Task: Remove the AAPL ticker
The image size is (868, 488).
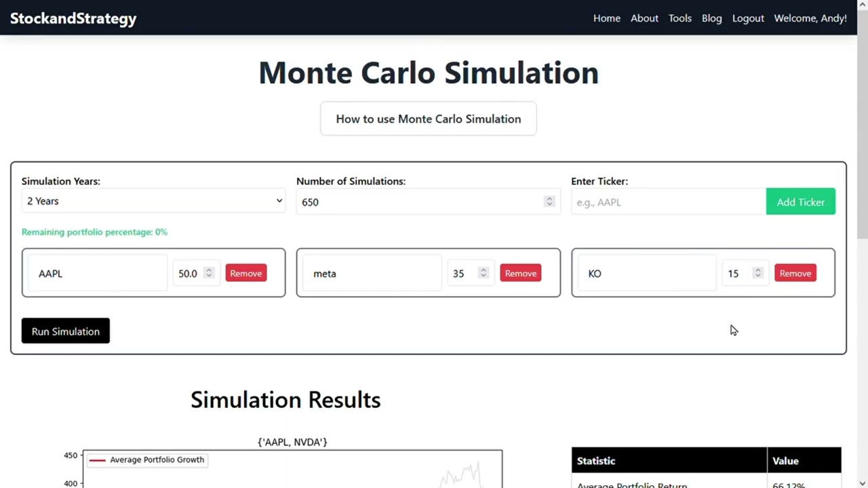Action: click(245, 273)
